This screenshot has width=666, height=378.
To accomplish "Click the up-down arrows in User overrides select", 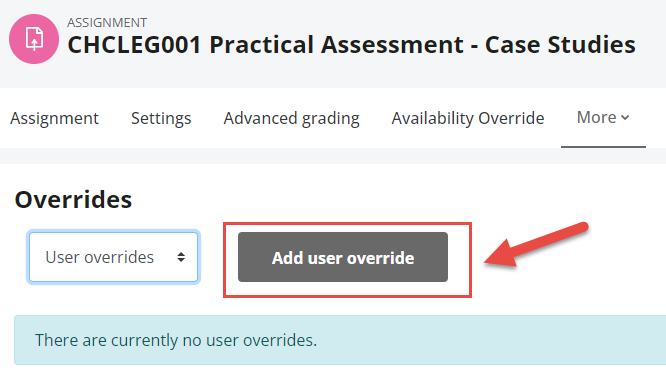I will point(181,257).
